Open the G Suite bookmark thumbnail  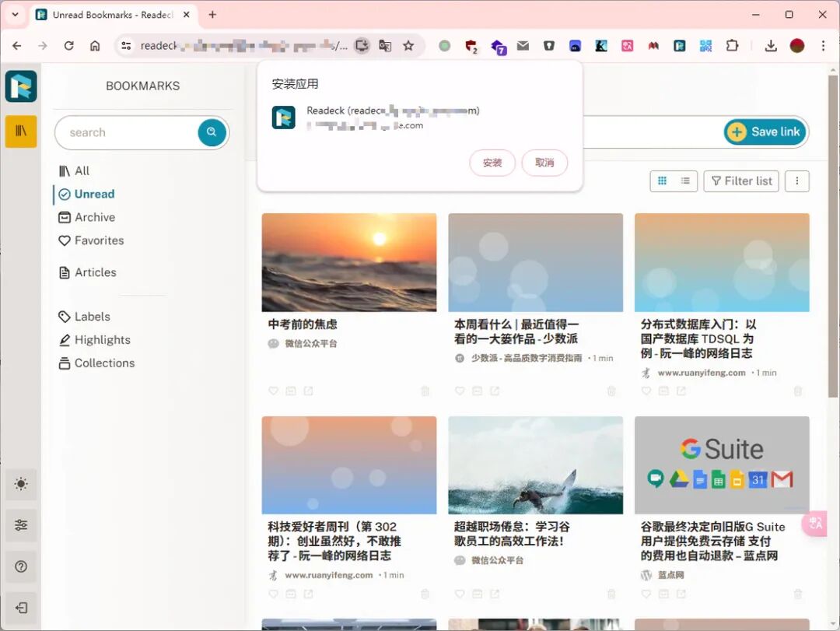pos(722,465)
